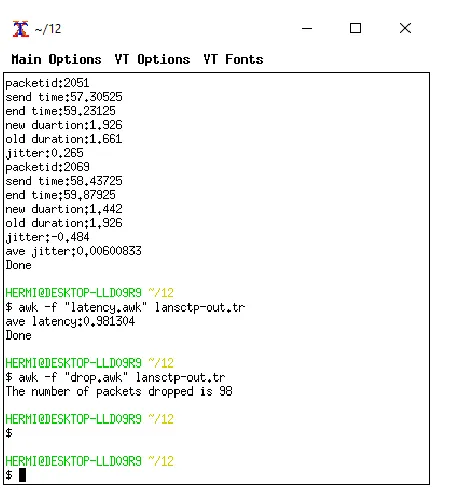The width and height of the screenshot is (458, 490).
Task: Click the HERMI@DESKTOP prompt above drop.awk command
Action: [x=90, y=363]
